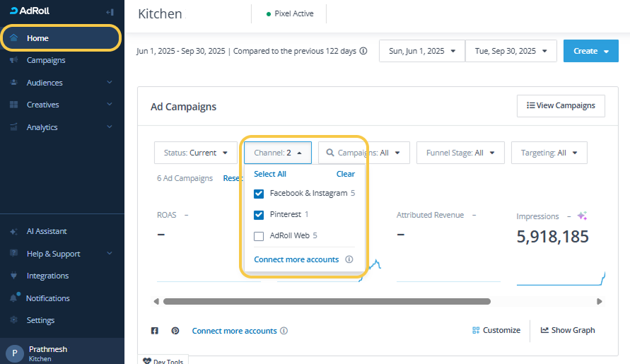Enable the AdRoll Web channel checkbox
This screenshot has width=630, height=364.
pos(259,236)
